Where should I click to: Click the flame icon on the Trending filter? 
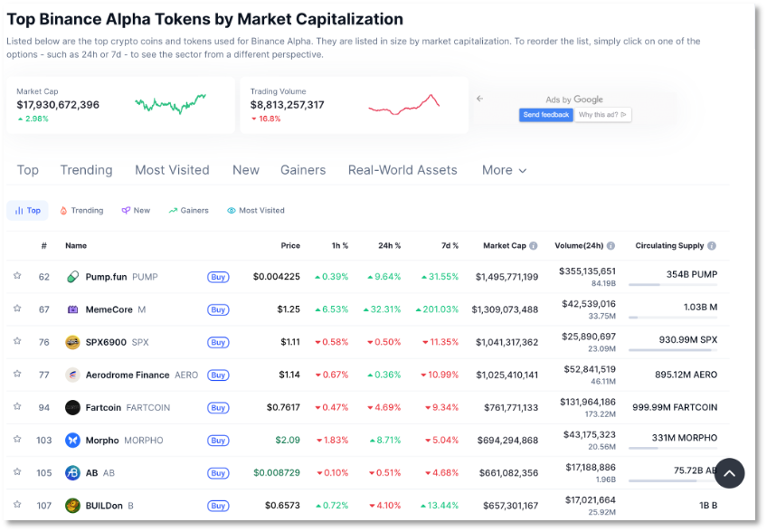coord(63,210)
